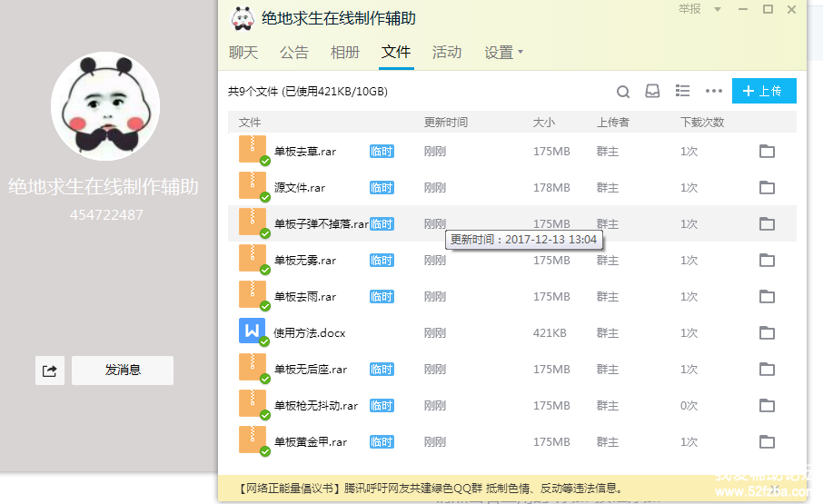Image resolution: width=823 pixels, height=504 pixels.
Task: Click file name 单板去雨.rar
Action: tap(305, 297)
